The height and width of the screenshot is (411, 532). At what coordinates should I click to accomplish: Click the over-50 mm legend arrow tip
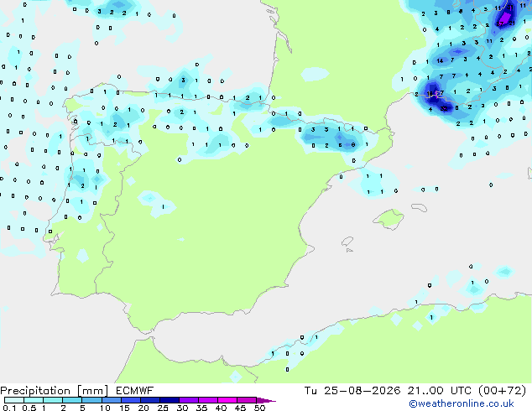266,400
